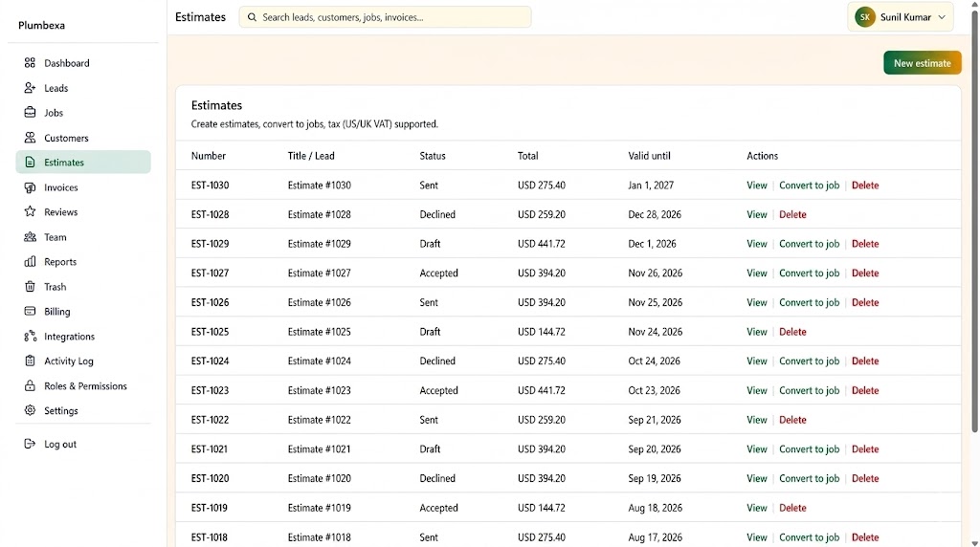Click the Jobs briefcase icon
This screenshot has width=980, height=547.
(30, 113)
